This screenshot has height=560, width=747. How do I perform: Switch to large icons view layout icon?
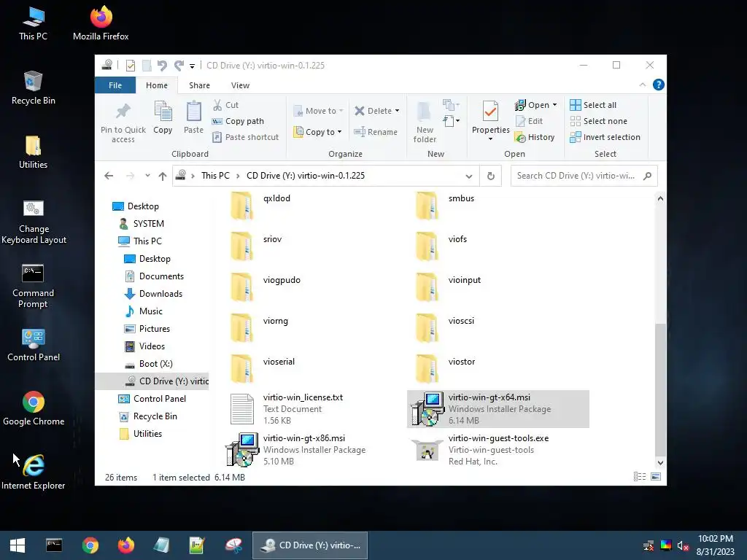656,477
